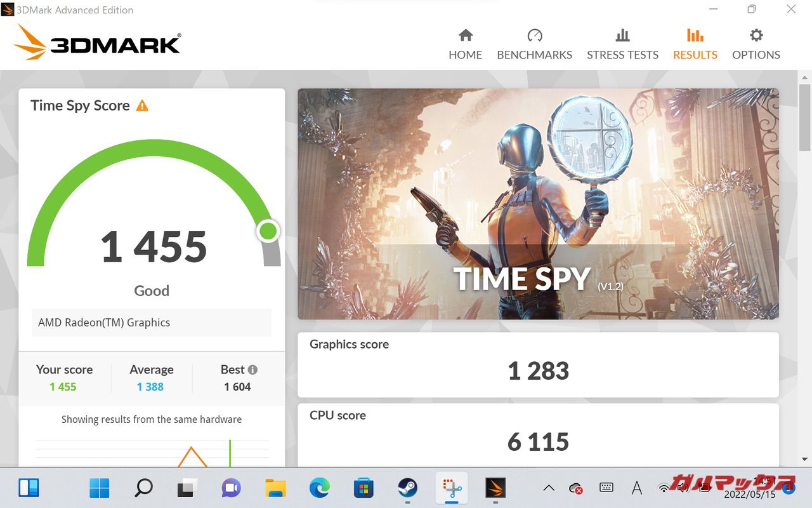Switch to the BENCHMARKS tab

pos(534,55)
